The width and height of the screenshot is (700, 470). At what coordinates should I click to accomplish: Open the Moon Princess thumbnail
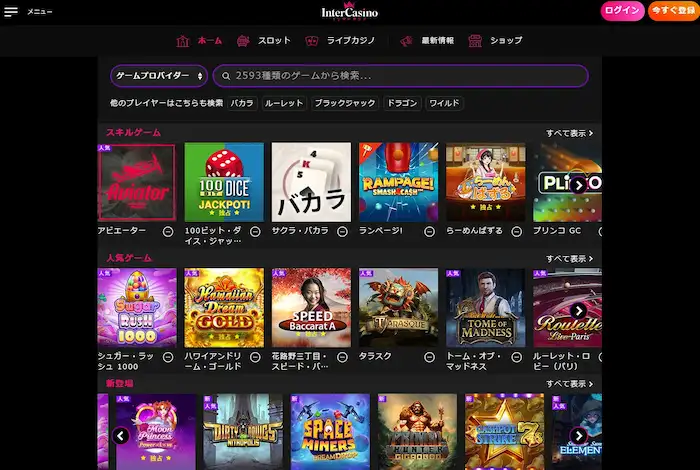coord(156,432)
